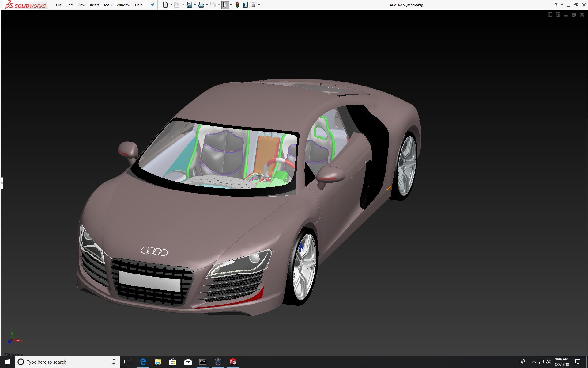
Task: Expand the Options gear dropdown arrow
Action: coord(259,5)
